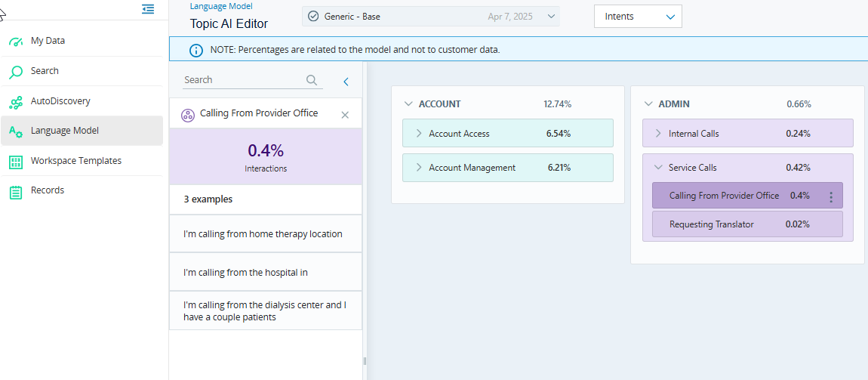
Task: Select the Requesting Translator topic
Action: pyautogui.click(x=711, y=224)
